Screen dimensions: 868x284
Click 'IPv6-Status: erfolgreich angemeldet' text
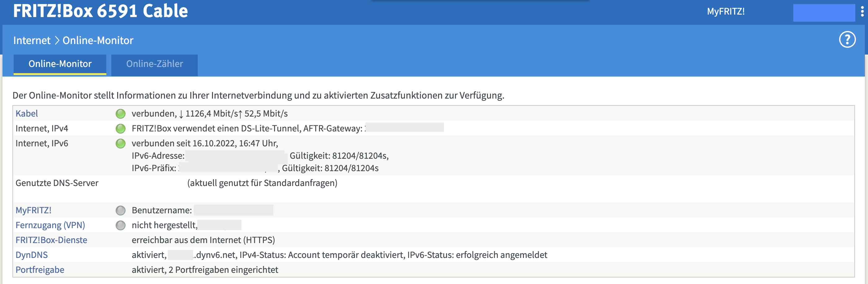pos(477,255)
